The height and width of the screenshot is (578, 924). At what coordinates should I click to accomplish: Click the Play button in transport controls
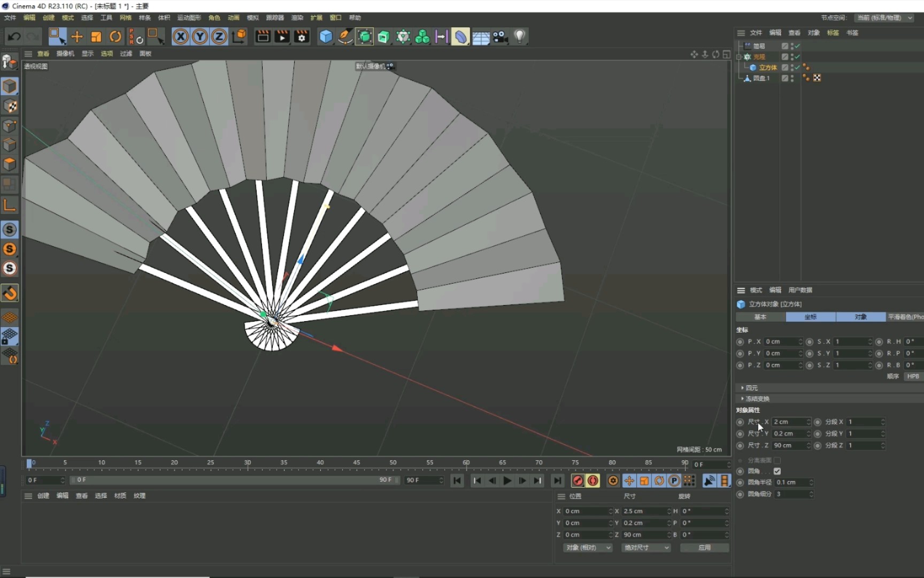(506, 480)
